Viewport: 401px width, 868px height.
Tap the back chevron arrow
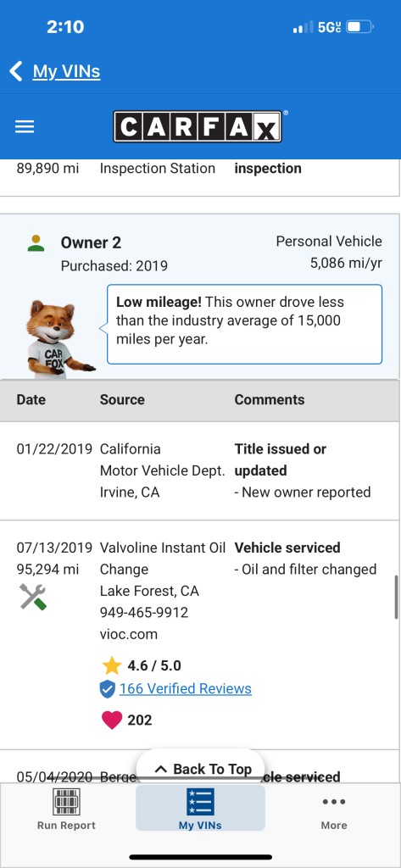click(x=16, y=71)
